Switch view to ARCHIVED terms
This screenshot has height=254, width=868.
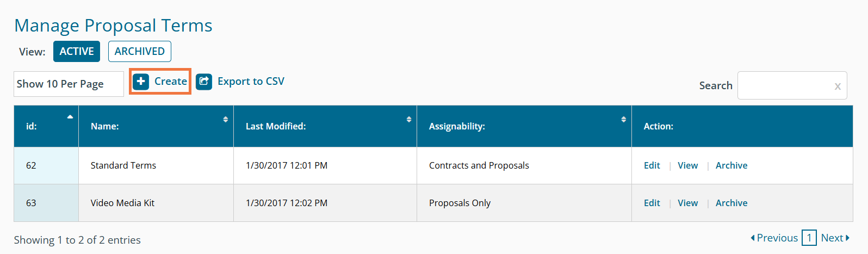[140, 52]
